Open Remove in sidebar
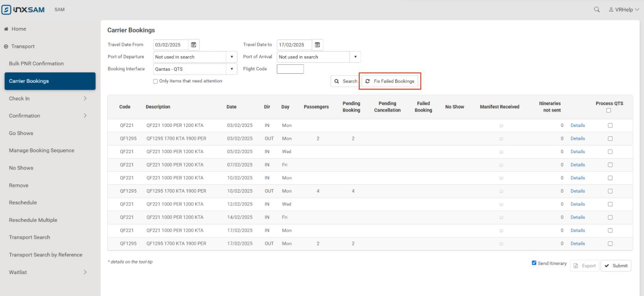This screenshot has height=296, width=644. coord(18,185)
